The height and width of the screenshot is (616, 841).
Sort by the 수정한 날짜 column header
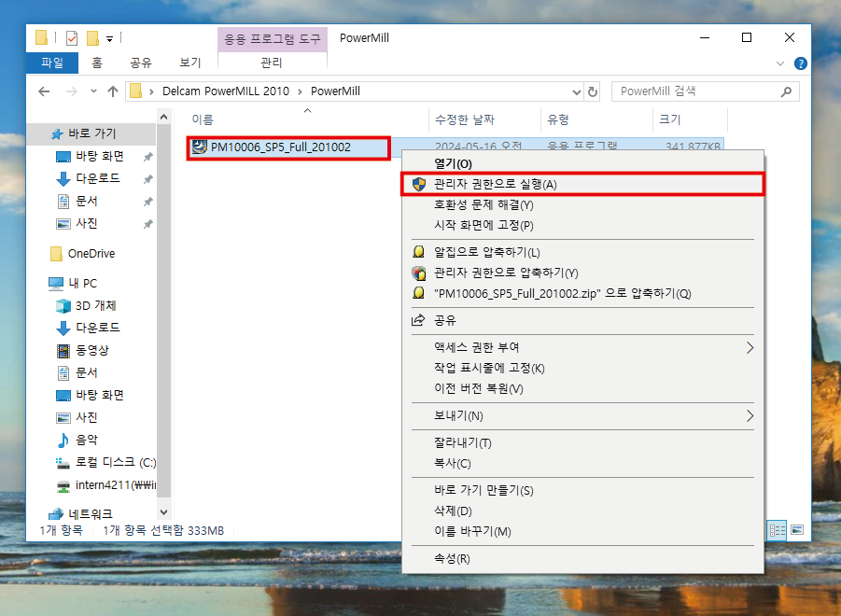tap(465, 119)
